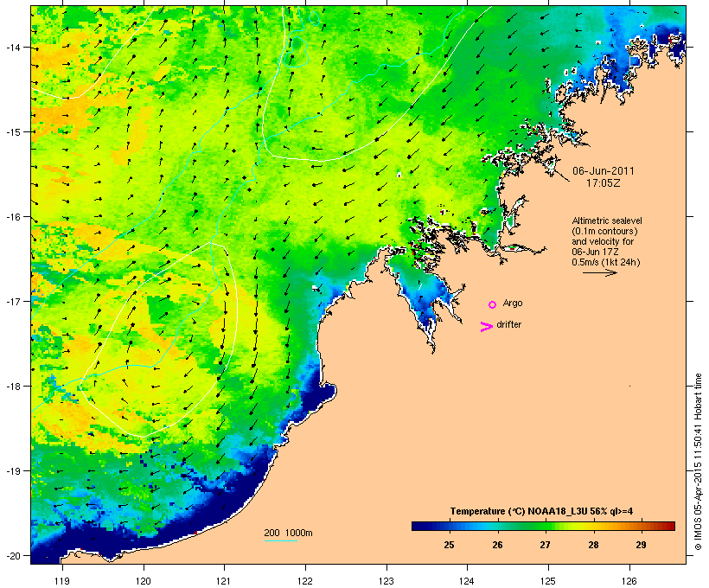
Task: Click the 'drifter' legend label
Action: [508, 324]
